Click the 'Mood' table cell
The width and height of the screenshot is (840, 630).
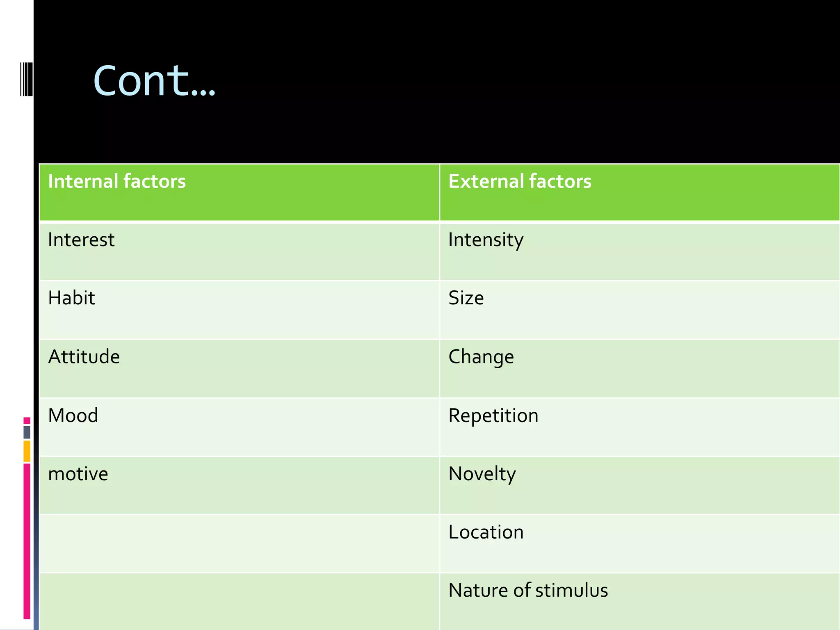239,427
